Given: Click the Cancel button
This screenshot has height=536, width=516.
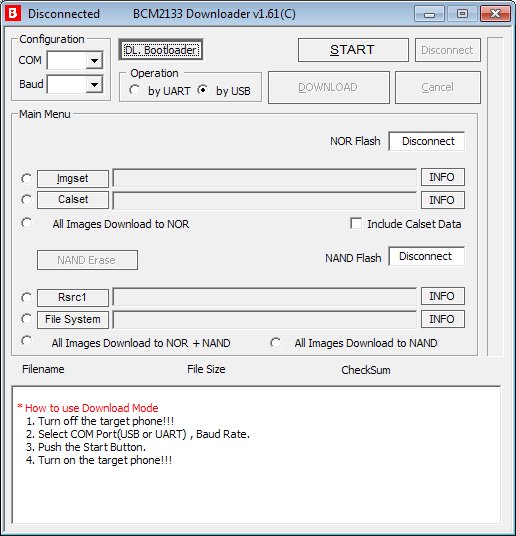Looking at the screenshot, I should pyautogui.click(x=438, y=88).
